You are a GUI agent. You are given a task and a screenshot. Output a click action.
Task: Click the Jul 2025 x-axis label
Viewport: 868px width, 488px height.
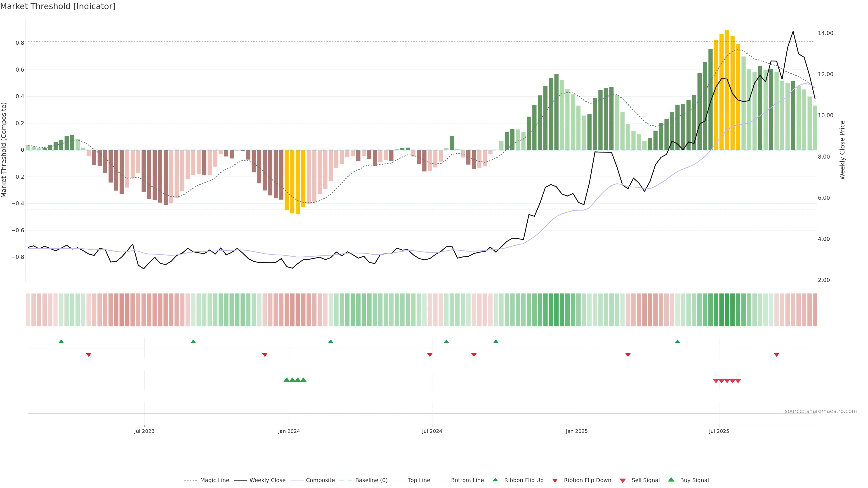tap(719, 431)
